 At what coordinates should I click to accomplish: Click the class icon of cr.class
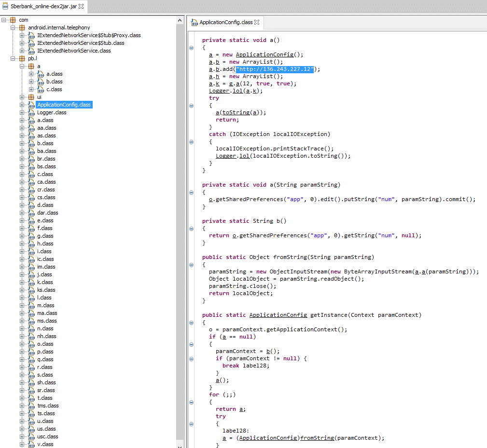coord(31,190)
